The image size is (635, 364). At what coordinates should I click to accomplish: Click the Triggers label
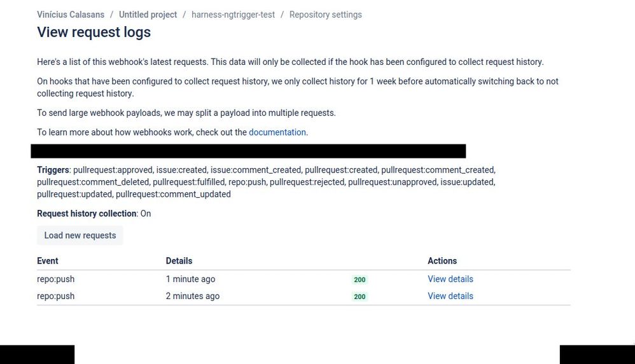tap(53, 170)
